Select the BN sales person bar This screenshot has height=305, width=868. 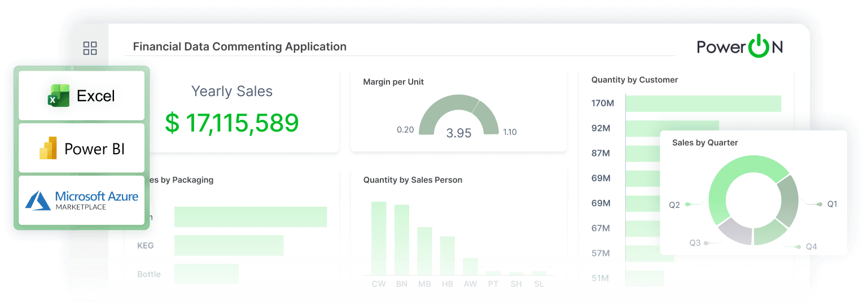402,239
